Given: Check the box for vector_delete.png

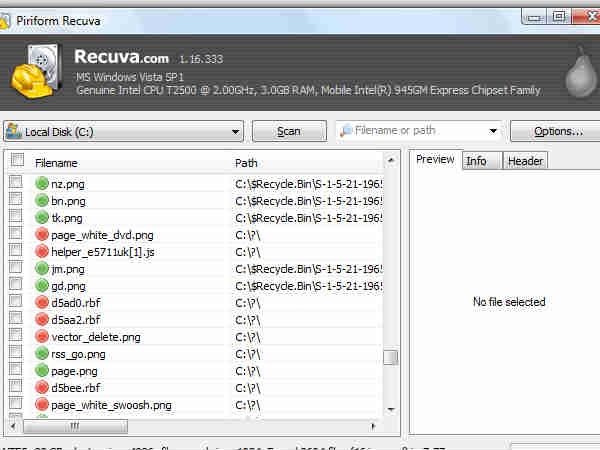Looking at the screenshot, I should point(16,335).
